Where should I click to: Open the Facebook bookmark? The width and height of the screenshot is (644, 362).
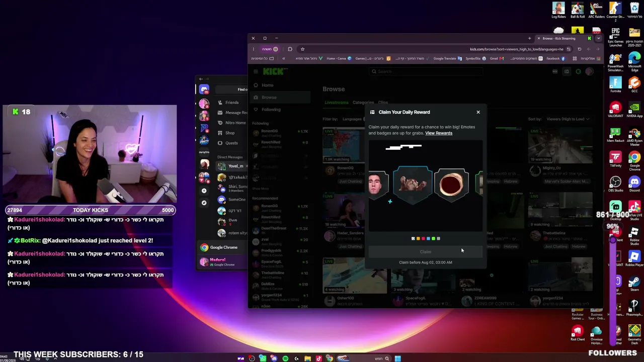(555, 58)
